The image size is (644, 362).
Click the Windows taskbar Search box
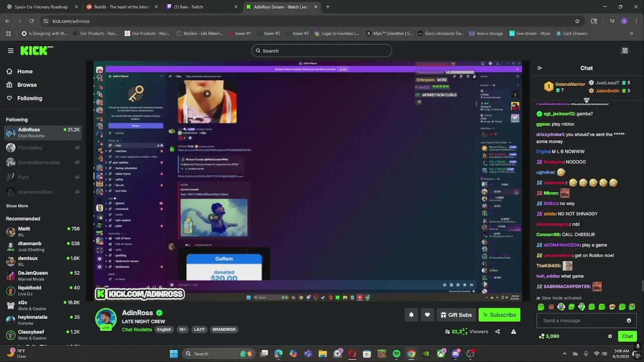pos(219,354)
